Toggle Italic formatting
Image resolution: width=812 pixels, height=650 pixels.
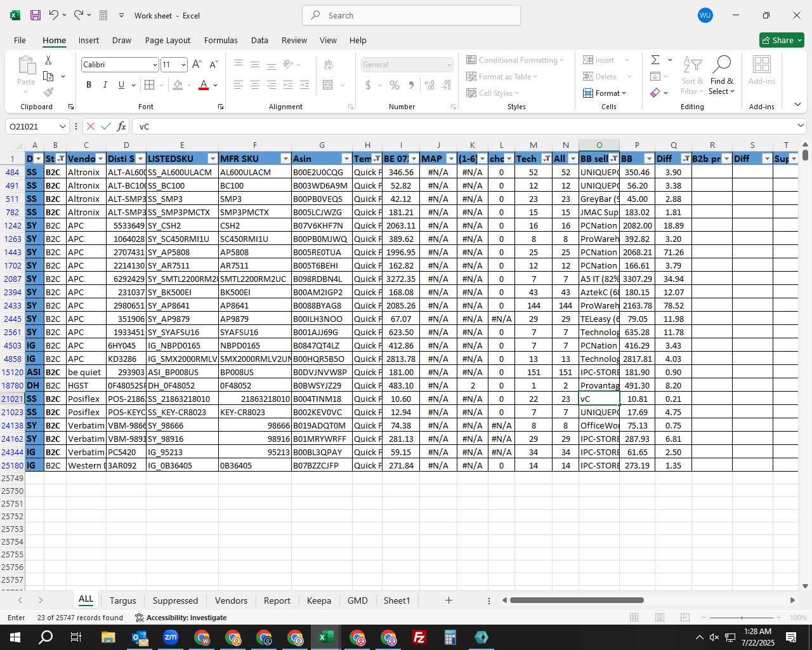(x=105, y=84)
